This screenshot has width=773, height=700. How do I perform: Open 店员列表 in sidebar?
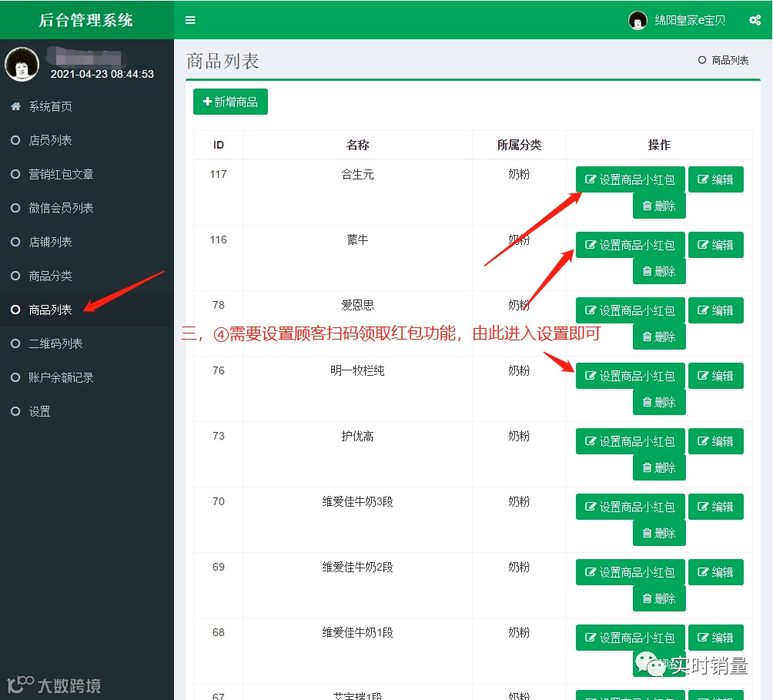click(50, 140)
